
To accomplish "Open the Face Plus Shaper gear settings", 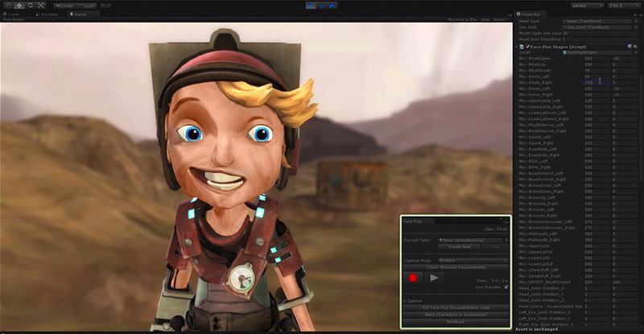I will tap(636, 46).
